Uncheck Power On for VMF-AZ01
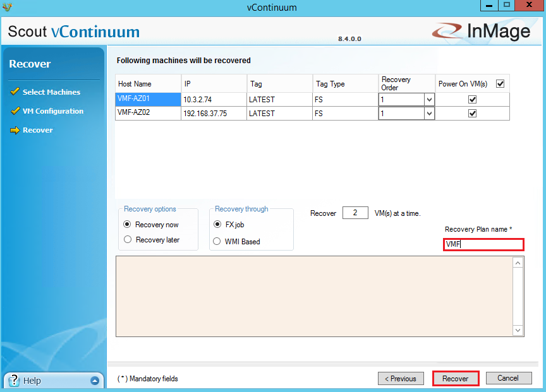 [472, 100]
